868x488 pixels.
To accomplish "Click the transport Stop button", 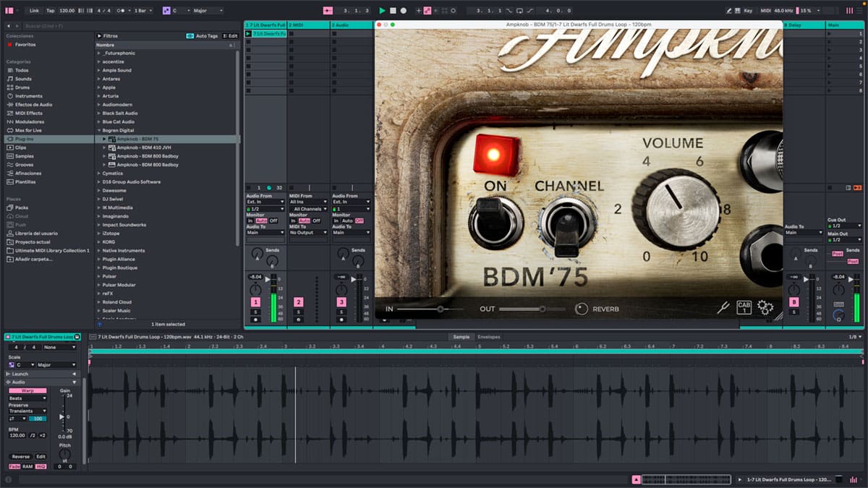I will coord(393,11).
